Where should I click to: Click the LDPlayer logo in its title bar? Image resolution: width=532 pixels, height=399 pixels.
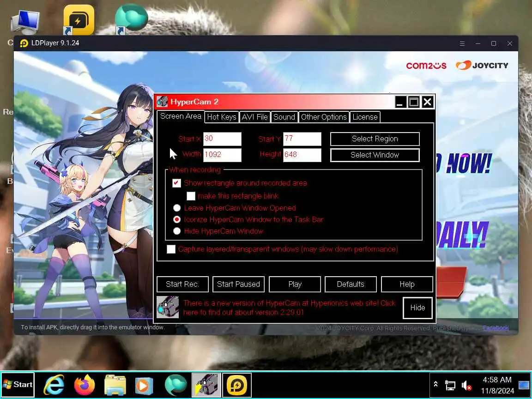[x=24, y=43]
